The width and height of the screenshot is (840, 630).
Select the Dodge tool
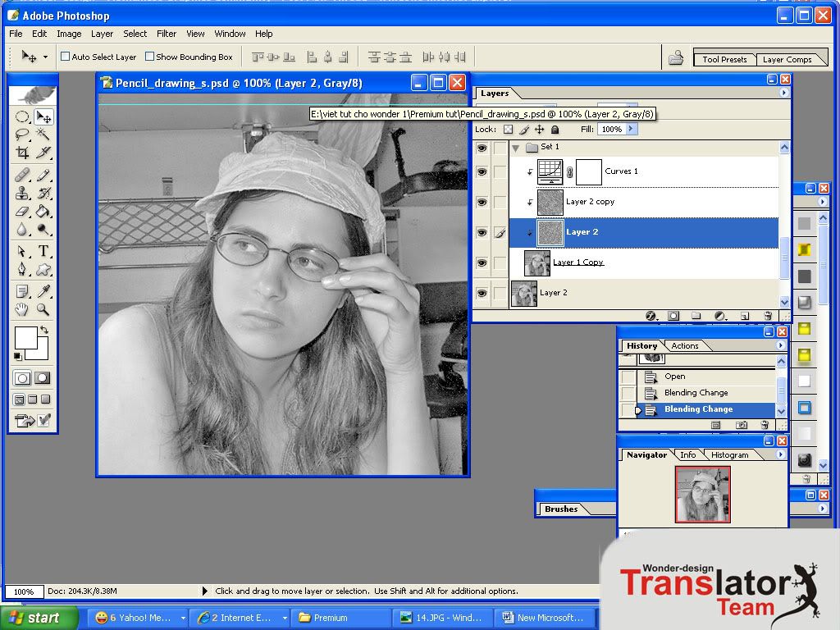(x=43, y=230)
